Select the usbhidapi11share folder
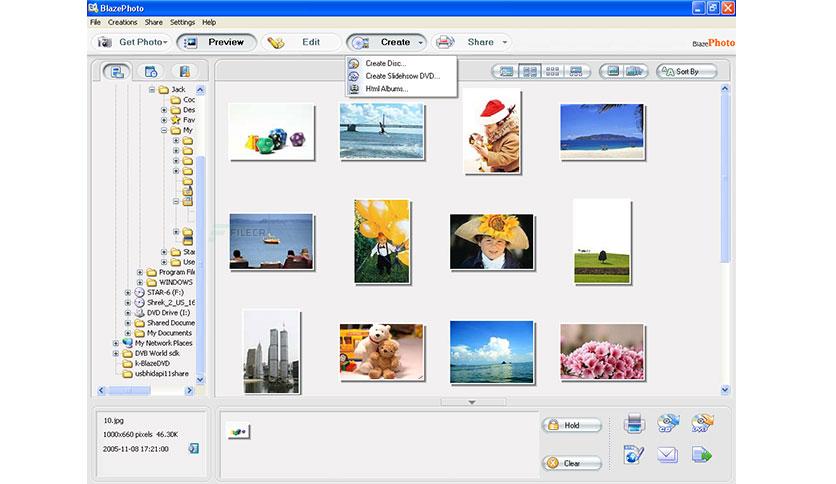 coord(162,374)
